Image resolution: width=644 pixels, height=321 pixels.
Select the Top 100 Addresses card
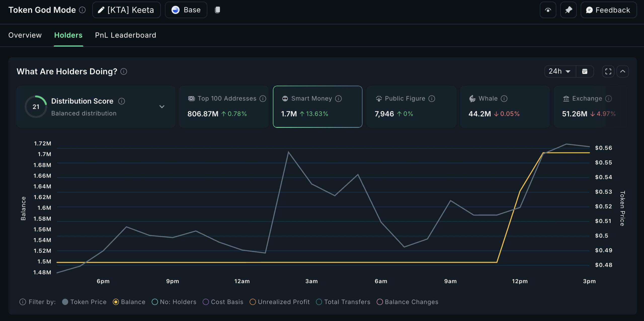tap(223, 107)
